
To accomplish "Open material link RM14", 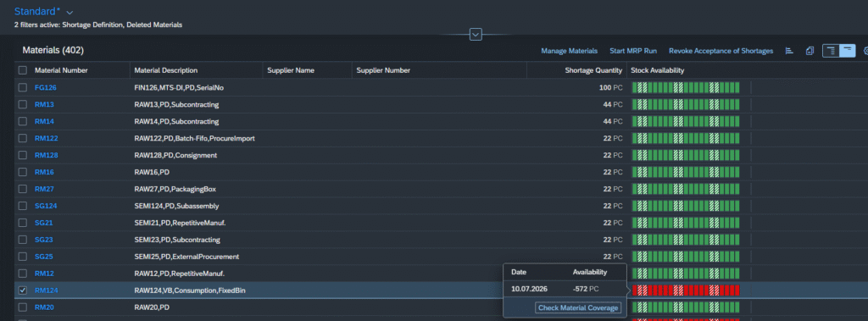I will pos(44,121).
